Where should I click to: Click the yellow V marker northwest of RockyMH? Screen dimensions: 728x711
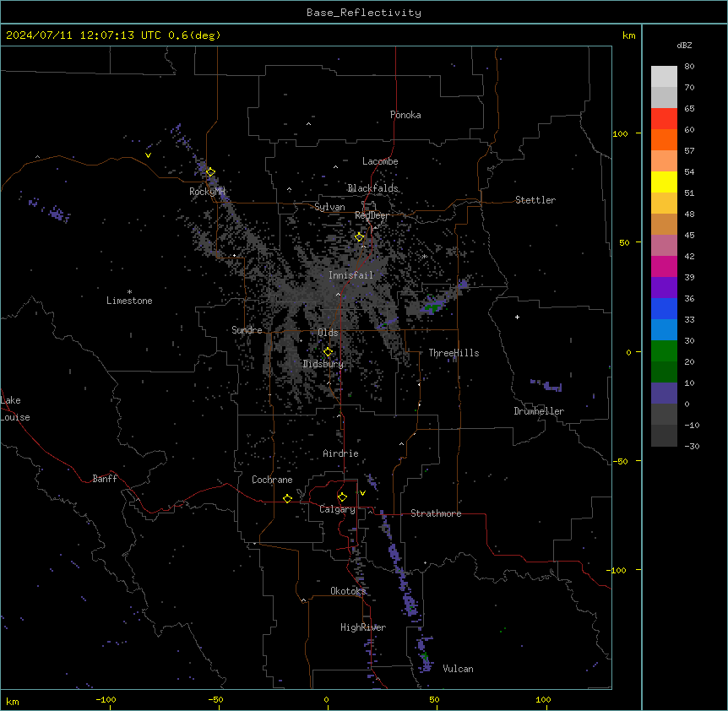point(148,155)
